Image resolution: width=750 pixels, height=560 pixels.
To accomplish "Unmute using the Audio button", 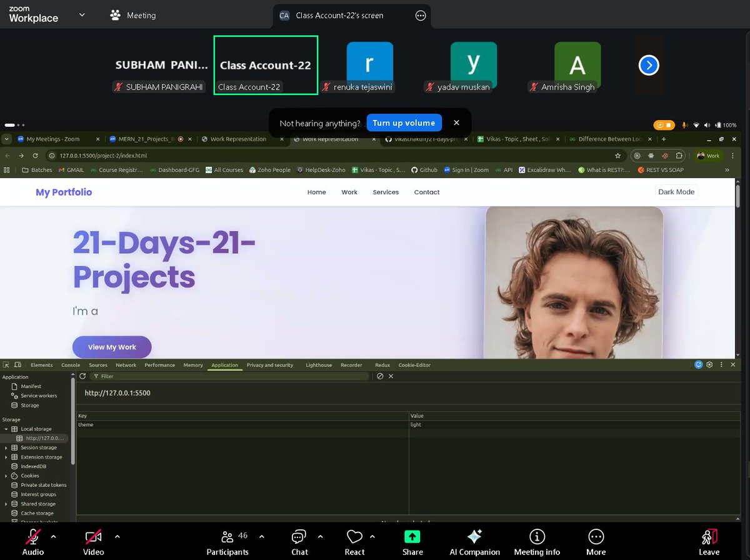I will coord(33,542).
